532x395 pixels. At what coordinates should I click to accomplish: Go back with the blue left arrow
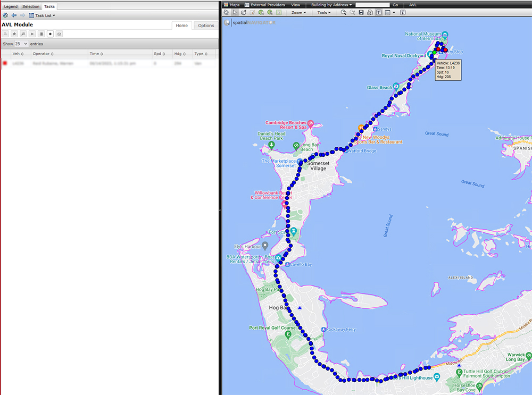[x=14, y=15]
